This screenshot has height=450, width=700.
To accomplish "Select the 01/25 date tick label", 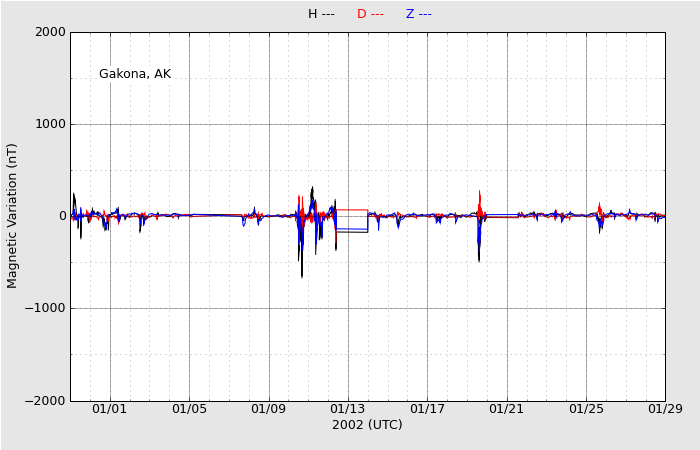I will coord(586,408).
